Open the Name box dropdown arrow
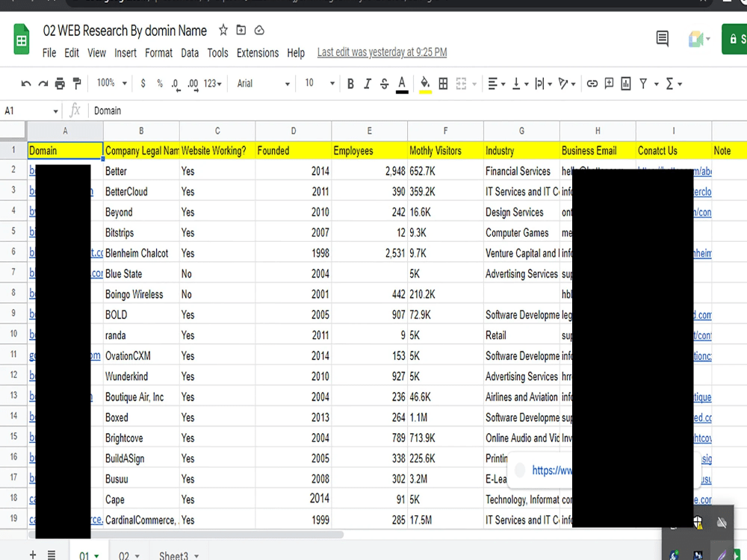This screenshot has width=747, height=560. tap(55, 111)
